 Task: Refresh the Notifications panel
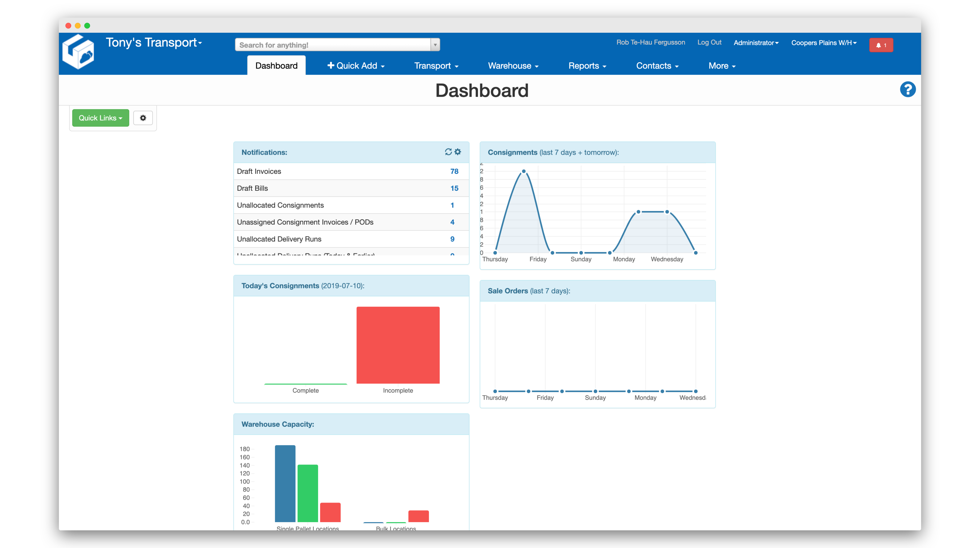tap(448, 152)
